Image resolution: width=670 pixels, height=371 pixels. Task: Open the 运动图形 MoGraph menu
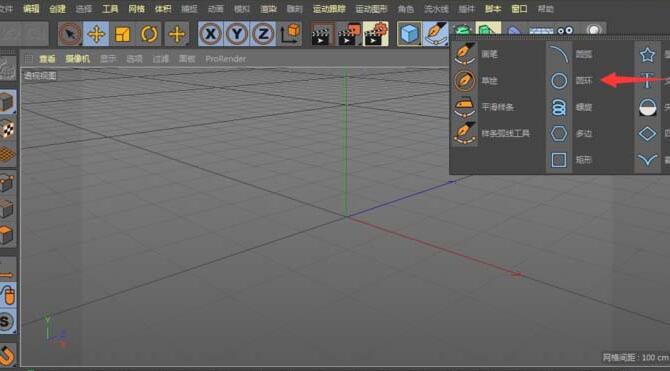click(x=372, y=9)
